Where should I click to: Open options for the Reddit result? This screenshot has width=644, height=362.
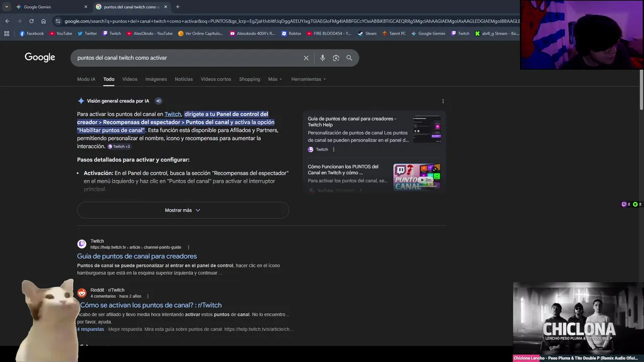click(x=148, y=296)
